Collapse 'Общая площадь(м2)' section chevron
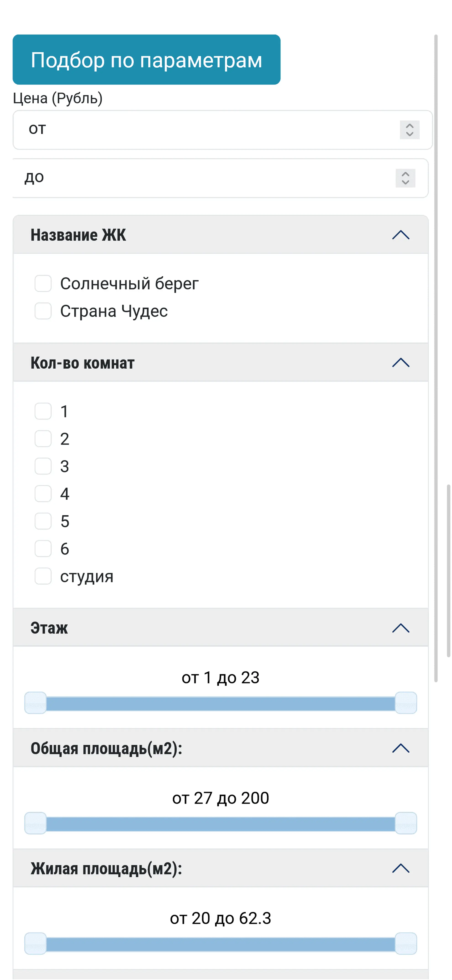The width and height of the screenshot is (452, 980). pyautogui.click(x=401, y=748)
